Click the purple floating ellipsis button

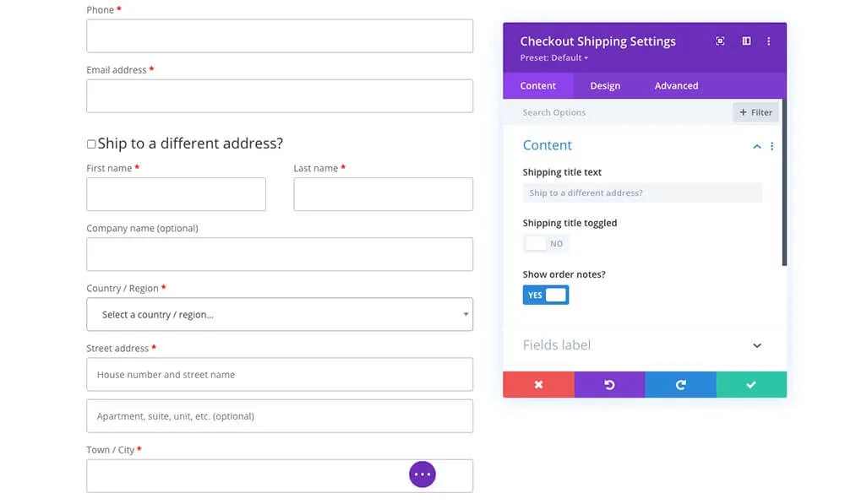click(x=422, y=474)
